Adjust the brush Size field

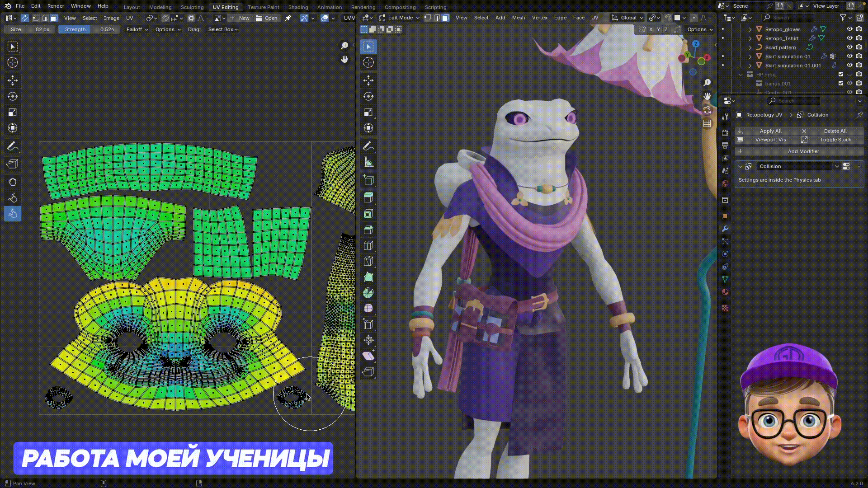30,29
